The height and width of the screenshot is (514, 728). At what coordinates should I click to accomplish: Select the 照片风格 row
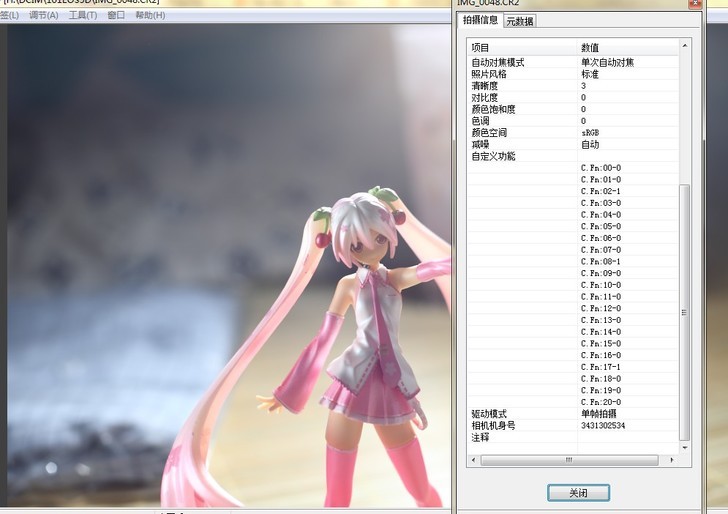[573, 74]
